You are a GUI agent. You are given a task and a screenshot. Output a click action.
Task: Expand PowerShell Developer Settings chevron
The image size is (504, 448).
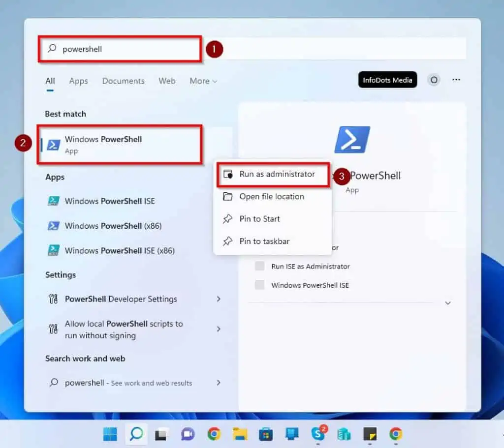[219, 299]
